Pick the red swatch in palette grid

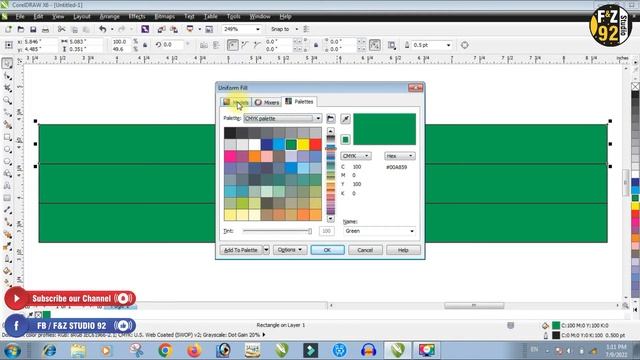pyautogui.click(x=316, y=144)
